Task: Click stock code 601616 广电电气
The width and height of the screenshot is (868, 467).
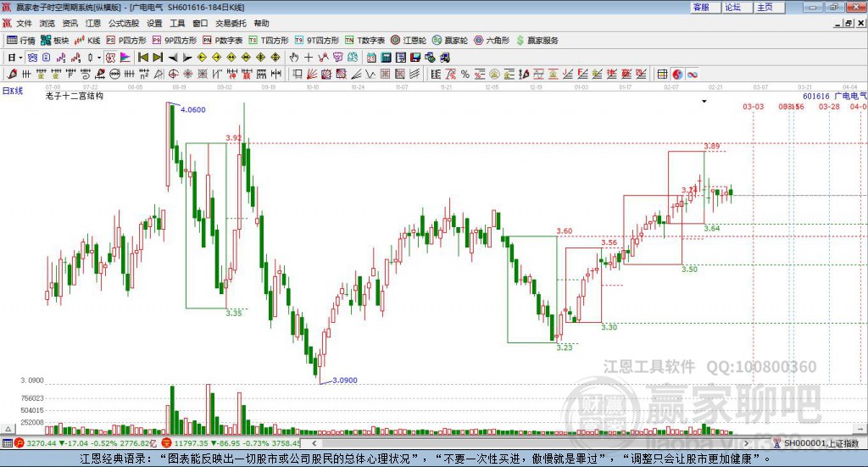Action: click(835, 97)
